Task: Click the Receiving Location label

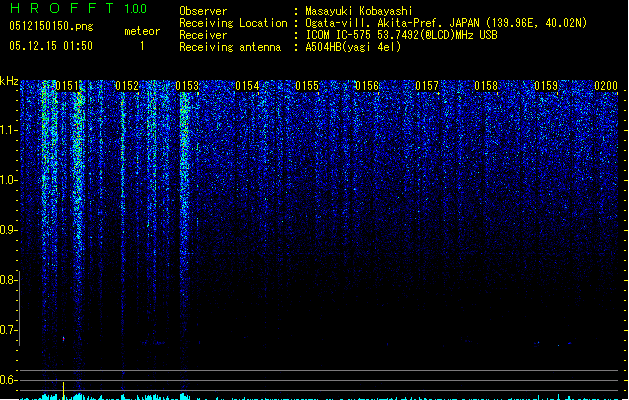Action: pos(233,23)
